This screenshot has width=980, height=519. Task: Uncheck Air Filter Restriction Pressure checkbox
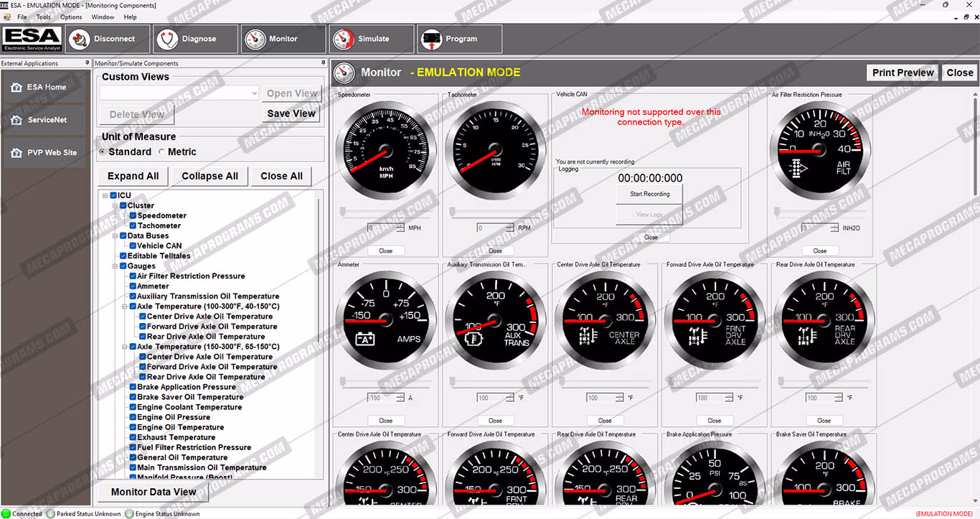point(133,276)
